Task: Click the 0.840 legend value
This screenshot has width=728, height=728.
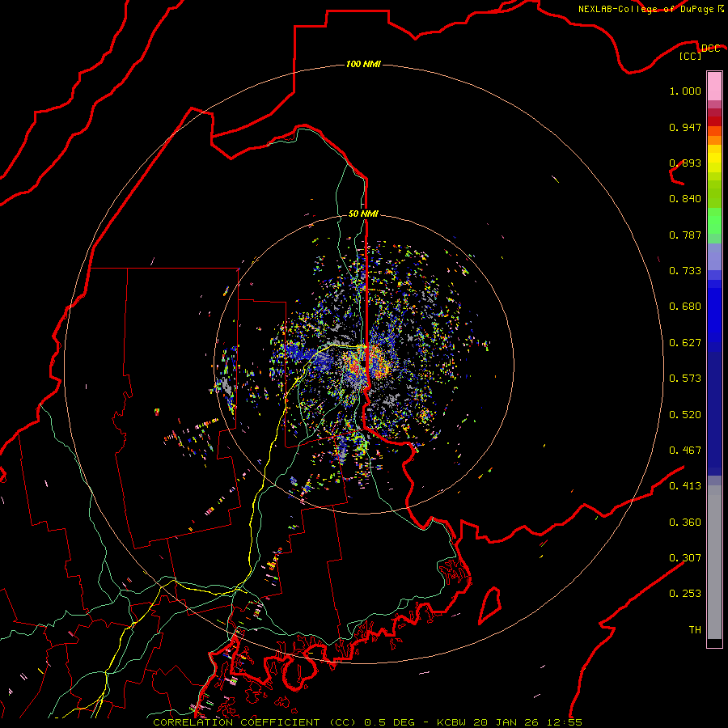Action: [685, 199]
